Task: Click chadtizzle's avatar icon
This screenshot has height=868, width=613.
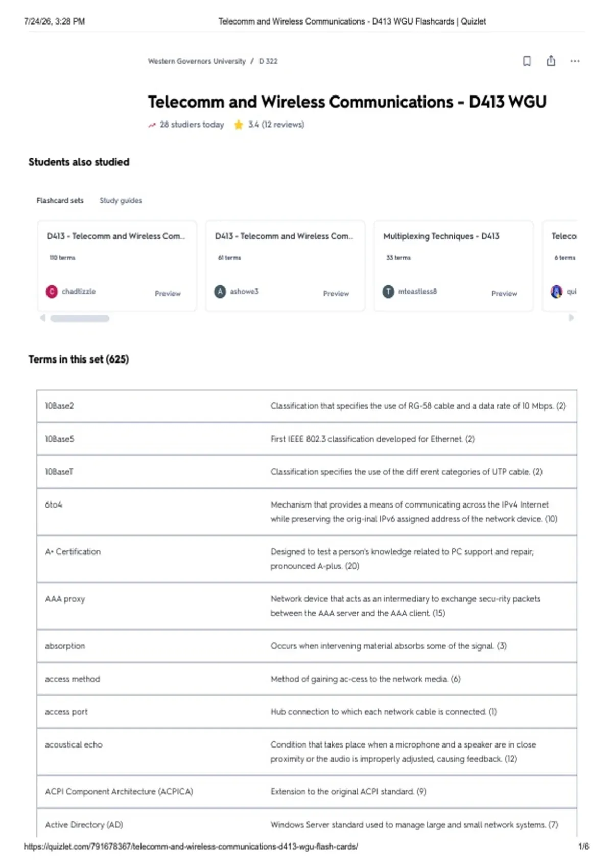Action: click(x=52, y=292)
